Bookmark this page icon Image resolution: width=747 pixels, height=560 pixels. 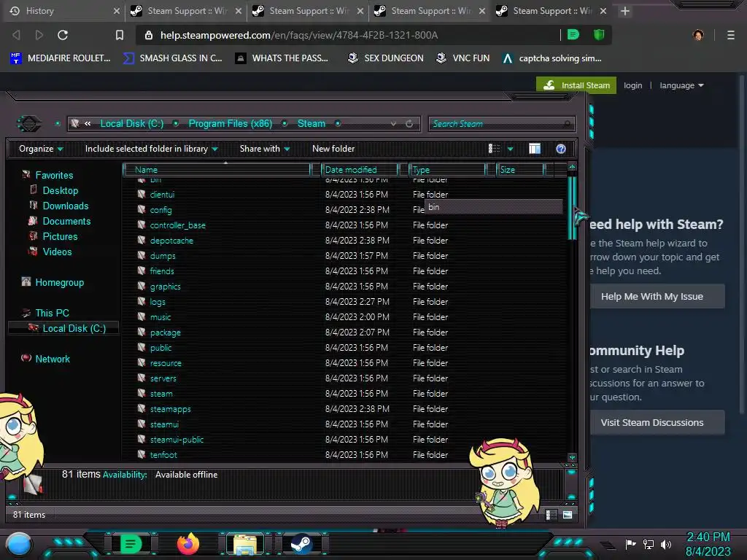coord(120,35)
